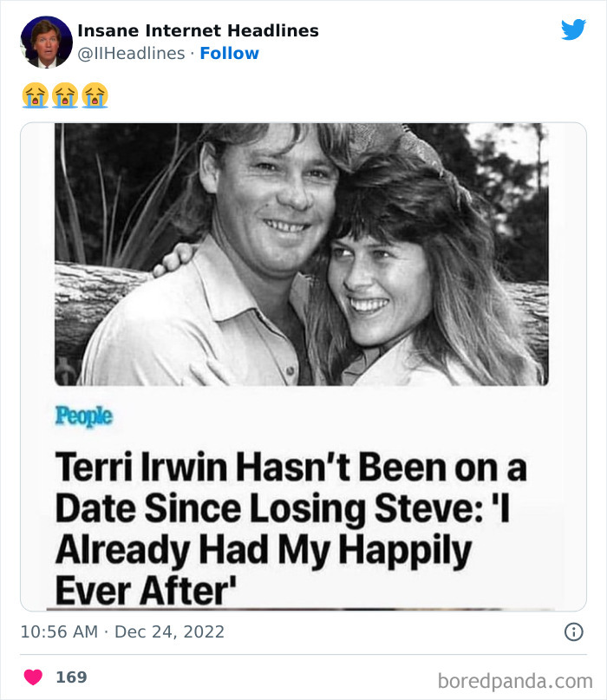
Task: Select the tweet's emoji text row
Action: coord(66,95)
